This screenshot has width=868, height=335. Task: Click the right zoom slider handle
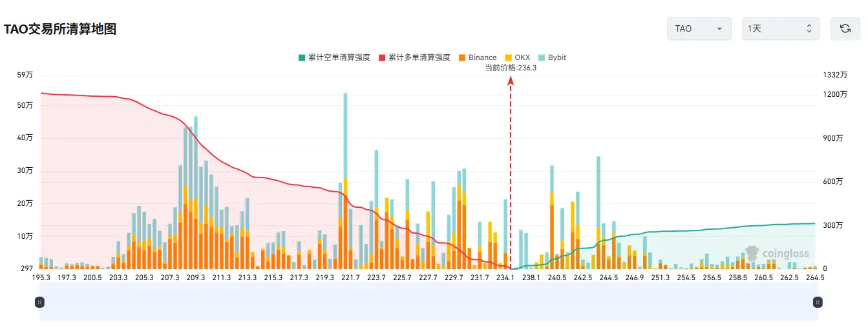coord(818,301)
